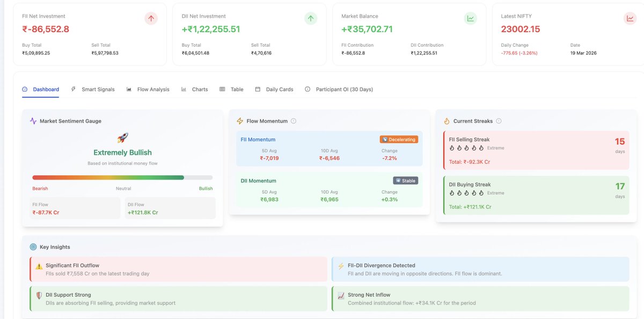Click FII Sell Total ₹5,97,798.53
Image resolution: width=644 pixels, height=319 pixels.
tap(105, 53)
